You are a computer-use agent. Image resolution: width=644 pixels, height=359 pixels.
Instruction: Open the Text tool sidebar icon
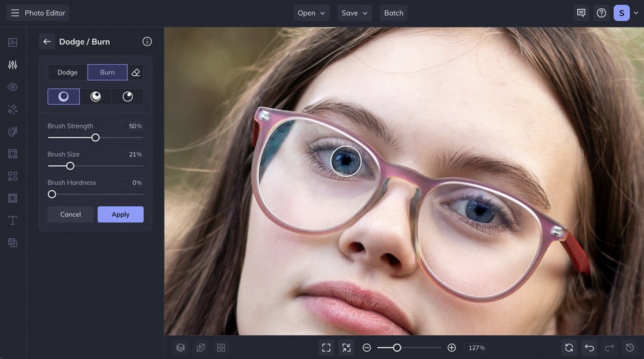pos(13,220)
